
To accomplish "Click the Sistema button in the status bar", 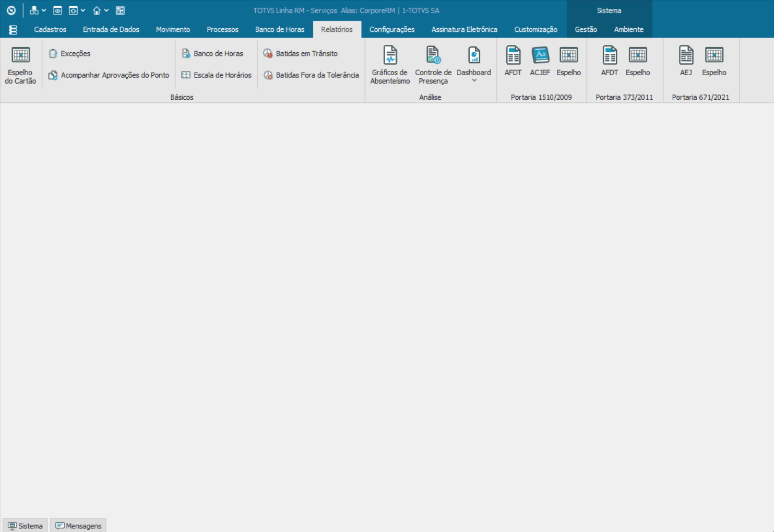I will click(x=25, y=525).
